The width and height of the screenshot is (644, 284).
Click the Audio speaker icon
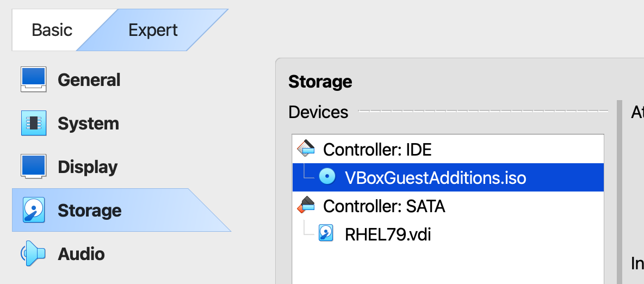33,254
